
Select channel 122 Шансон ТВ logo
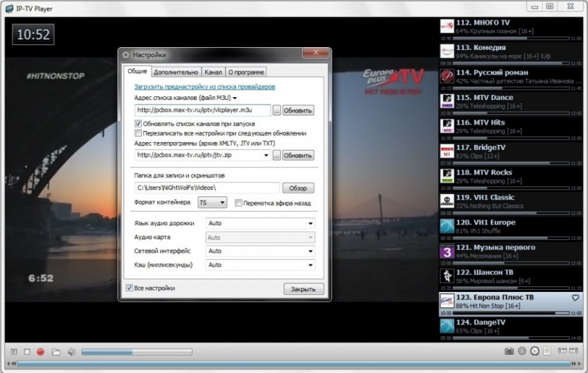click(x=447, y=276)
